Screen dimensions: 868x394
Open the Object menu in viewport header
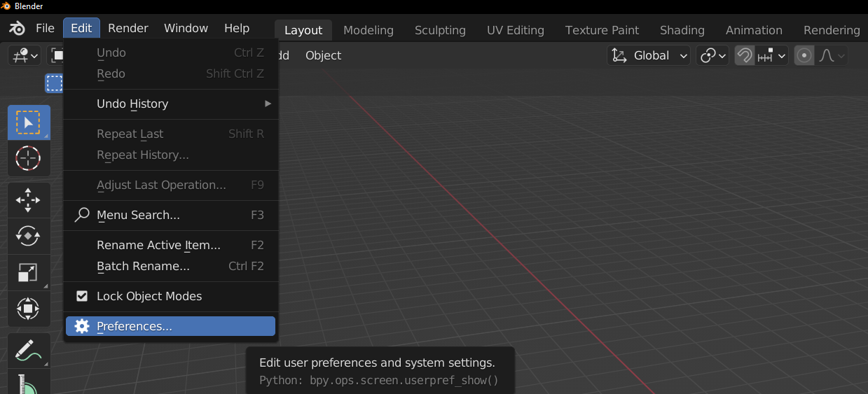click(x=323, y=55)
